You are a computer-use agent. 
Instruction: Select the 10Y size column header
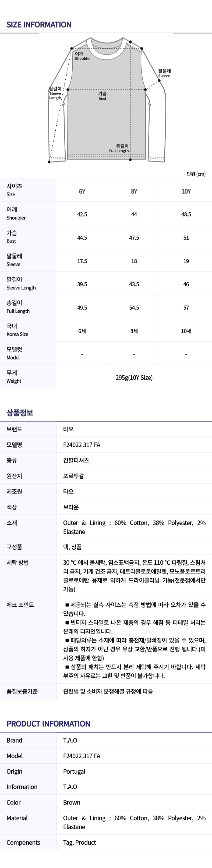[x=186, y=191]
